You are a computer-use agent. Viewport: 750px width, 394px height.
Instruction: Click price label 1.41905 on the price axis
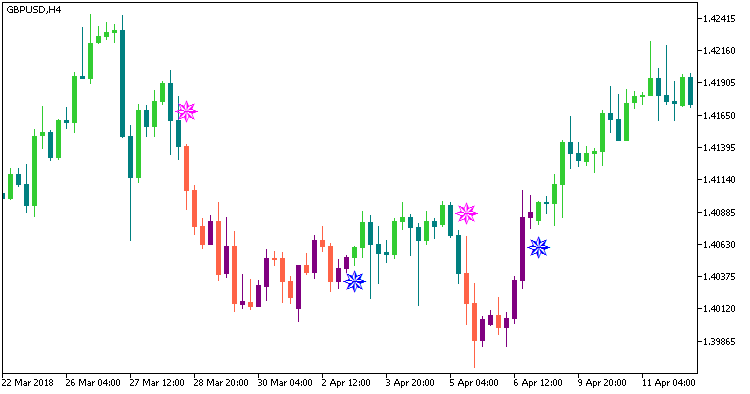(x=719, y=83)
